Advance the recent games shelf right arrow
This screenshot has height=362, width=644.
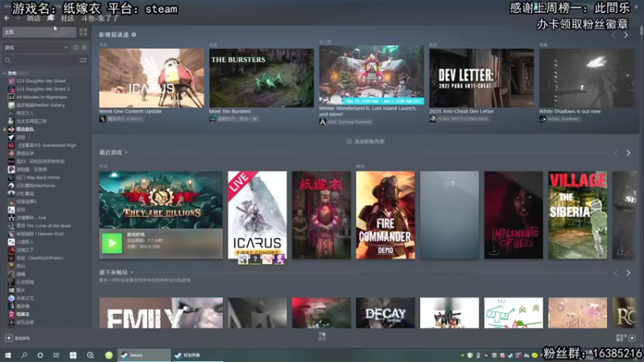click(x=628, y=153)
